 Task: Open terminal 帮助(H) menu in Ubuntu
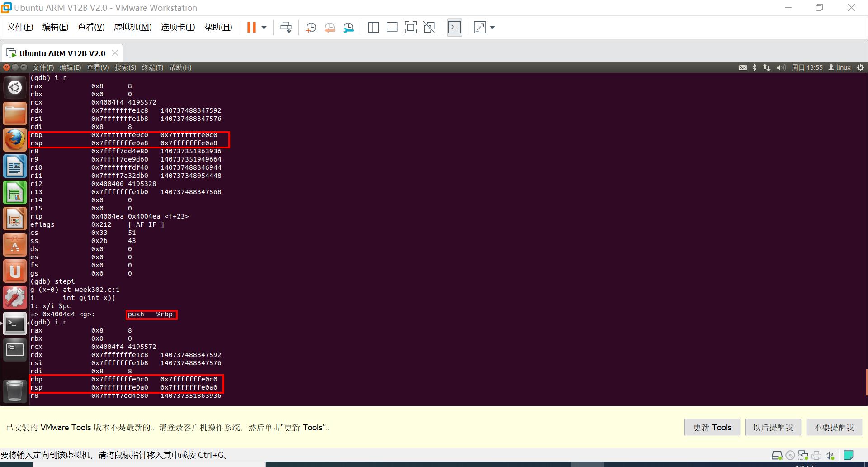pos(180,67)
